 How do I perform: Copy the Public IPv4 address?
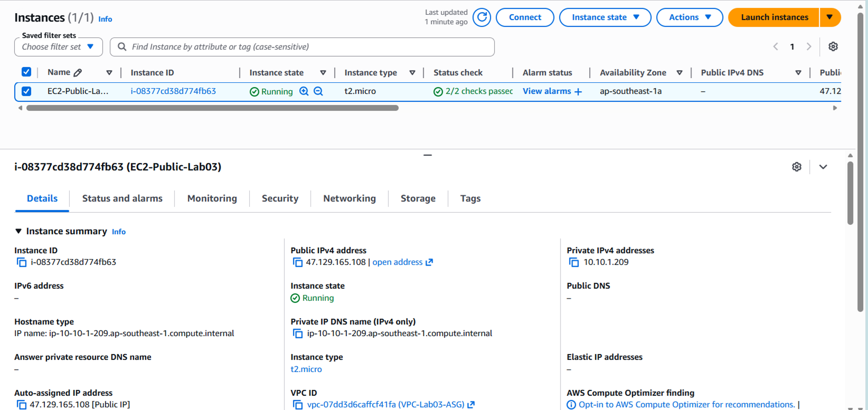coord(298,262)
